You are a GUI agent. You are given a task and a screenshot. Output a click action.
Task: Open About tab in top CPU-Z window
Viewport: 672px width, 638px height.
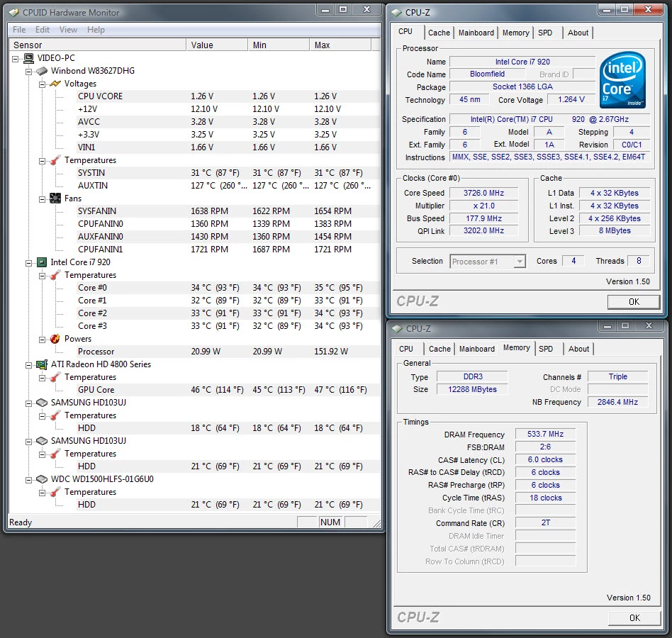click(578, 33)
